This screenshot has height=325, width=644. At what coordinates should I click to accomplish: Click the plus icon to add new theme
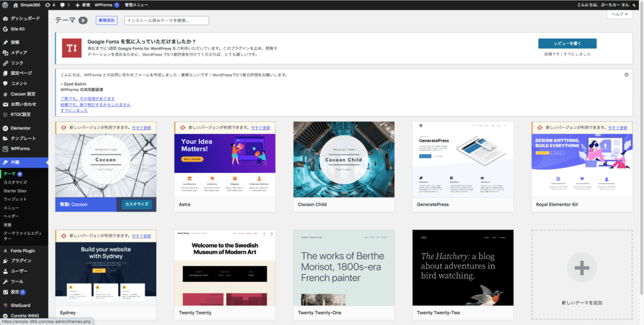[x=582, y=268]
